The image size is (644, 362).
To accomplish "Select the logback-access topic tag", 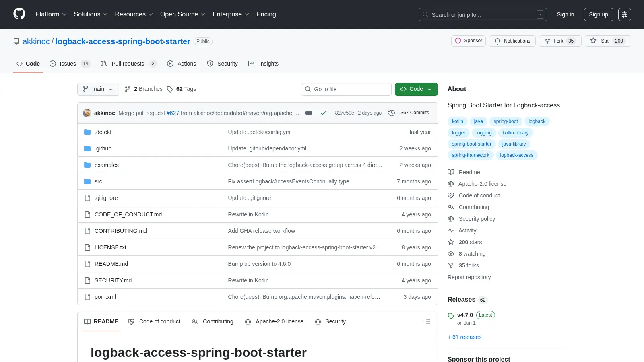I will [516, 155].
